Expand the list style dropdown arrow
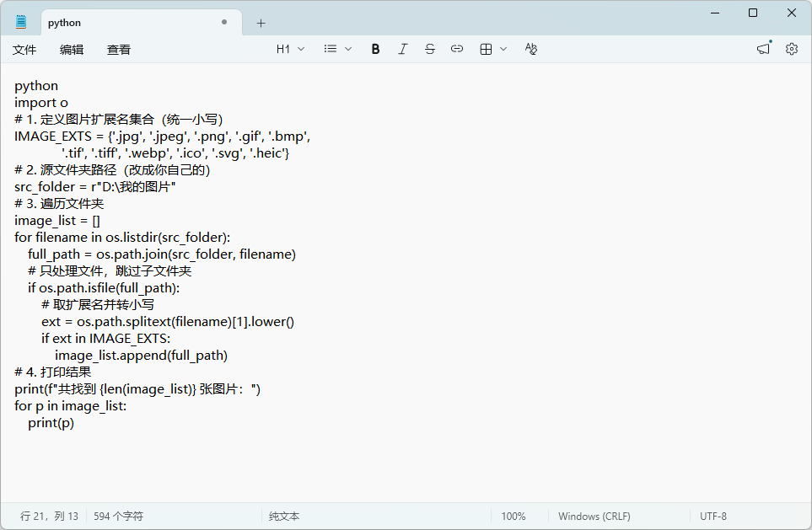The image size is (812, 530). [348, 49]
